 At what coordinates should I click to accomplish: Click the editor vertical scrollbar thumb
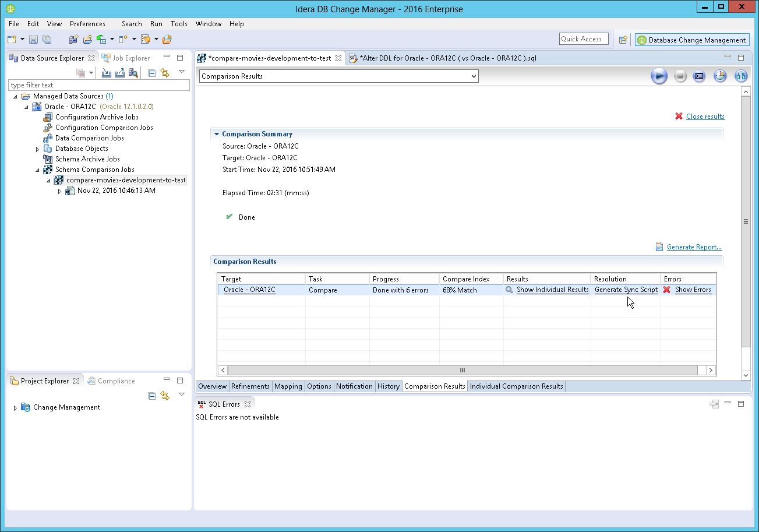[x=746, y=221]
